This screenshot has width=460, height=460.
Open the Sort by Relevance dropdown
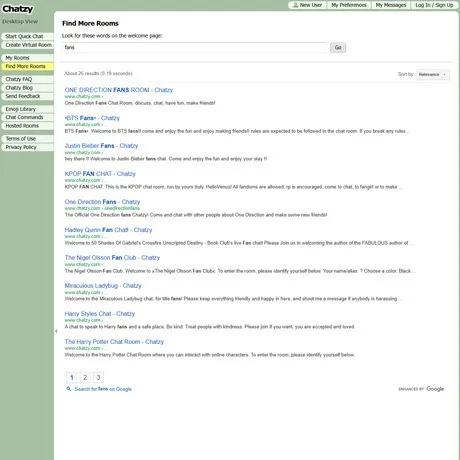(433, 74)
